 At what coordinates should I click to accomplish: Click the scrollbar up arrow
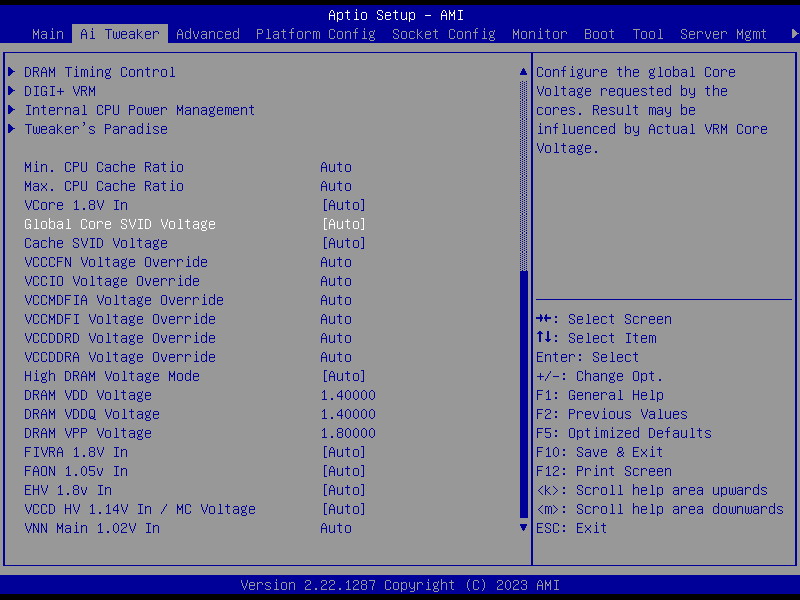click(523, 72)
